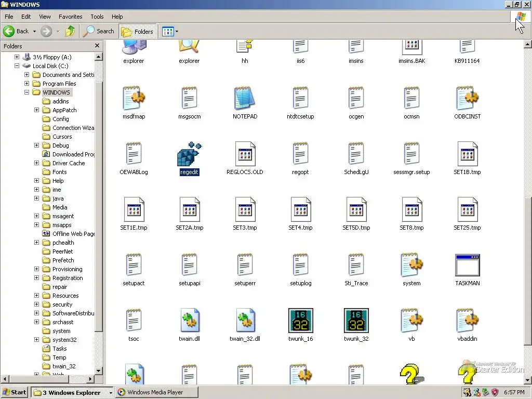
Task: Click the Up one level toolbar icon
Action: (70, 31)
